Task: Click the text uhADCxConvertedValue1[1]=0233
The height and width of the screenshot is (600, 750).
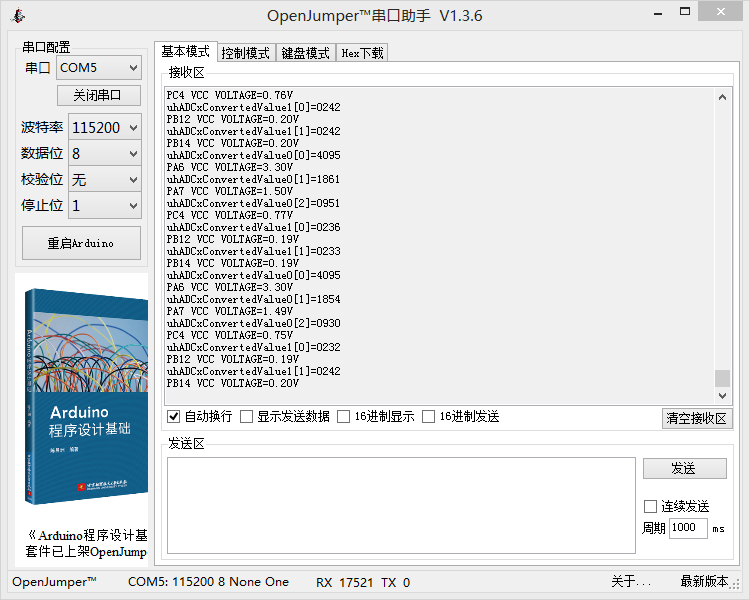Action: 254,251
